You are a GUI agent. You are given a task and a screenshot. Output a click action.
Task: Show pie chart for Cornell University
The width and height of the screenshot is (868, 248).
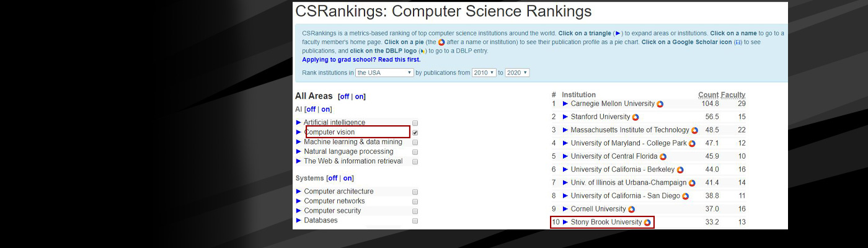tap(631, 210)
